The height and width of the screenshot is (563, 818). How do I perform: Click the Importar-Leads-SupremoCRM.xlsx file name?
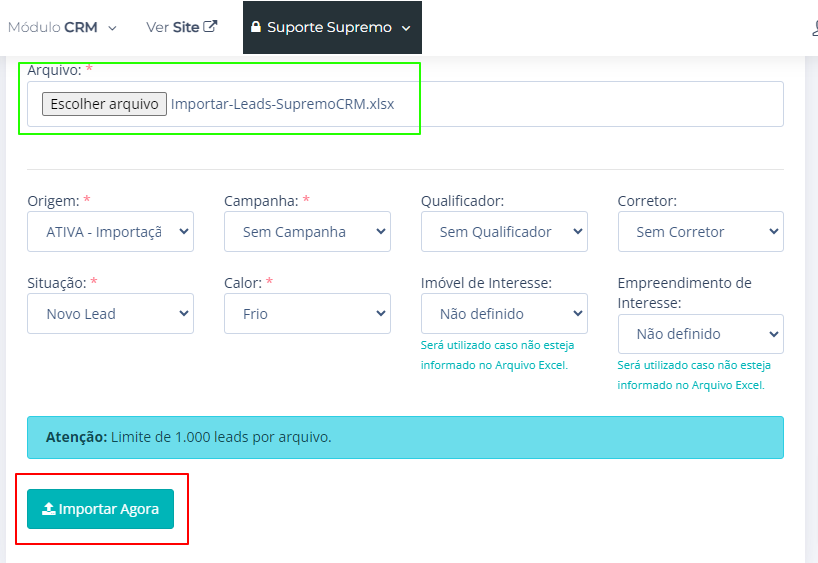coord(282,103)
